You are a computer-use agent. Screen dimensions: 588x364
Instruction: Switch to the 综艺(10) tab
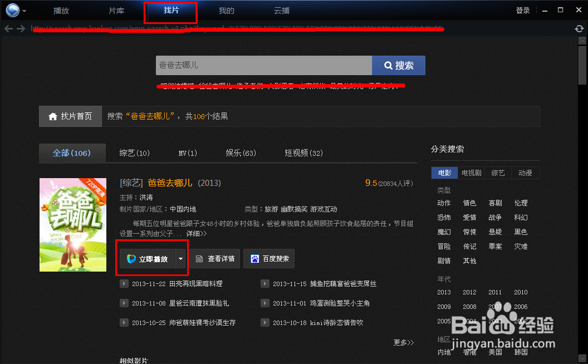134,152
